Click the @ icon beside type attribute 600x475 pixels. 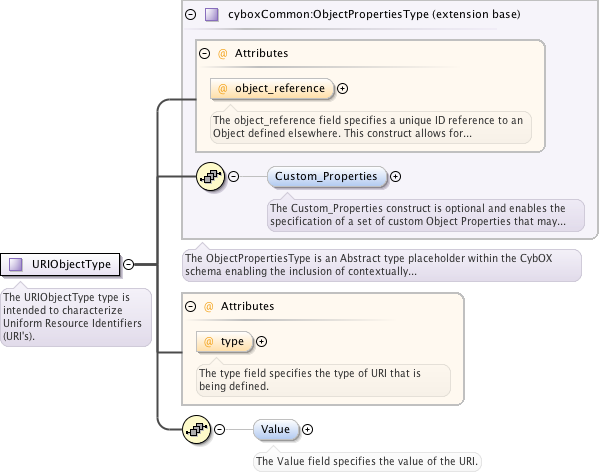(x=209, y=341)
